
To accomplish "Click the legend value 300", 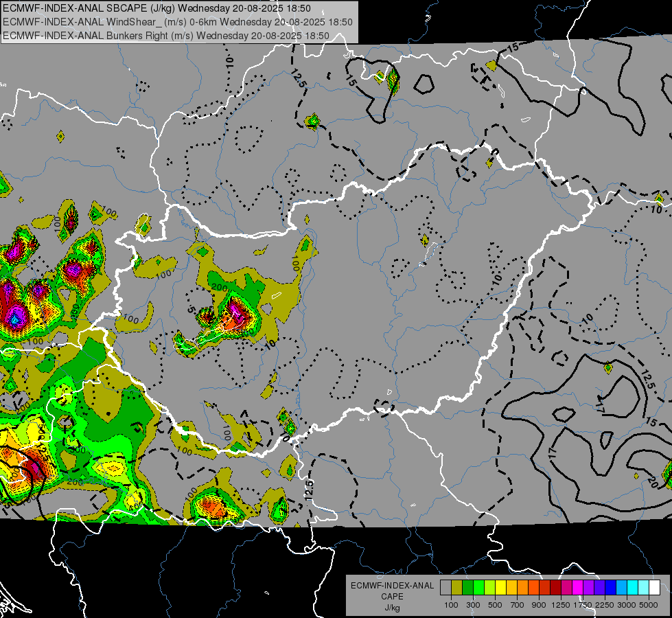I will coord(473,605).
